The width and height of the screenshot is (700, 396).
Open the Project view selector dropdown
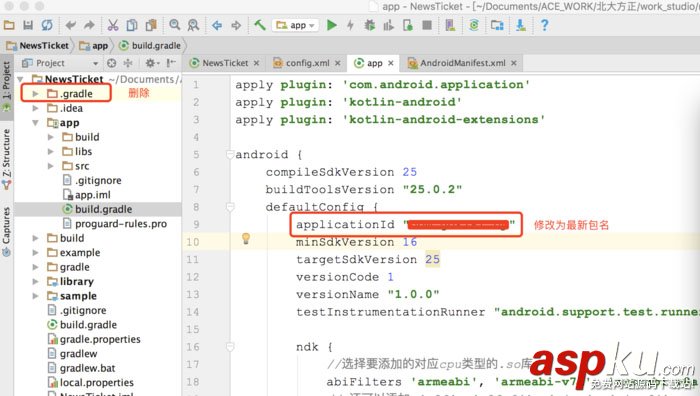(x=60, y=63)
